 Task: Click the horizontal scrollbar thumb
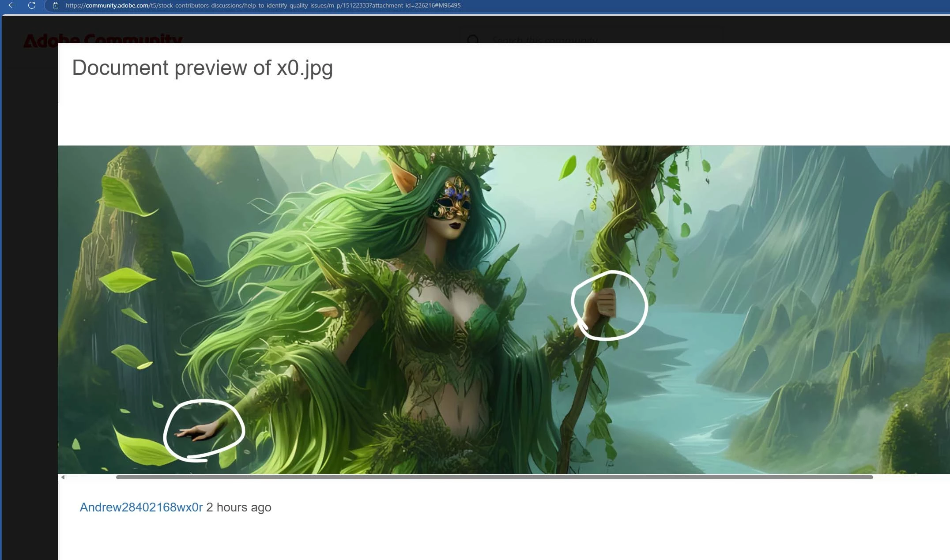[494, 477]
